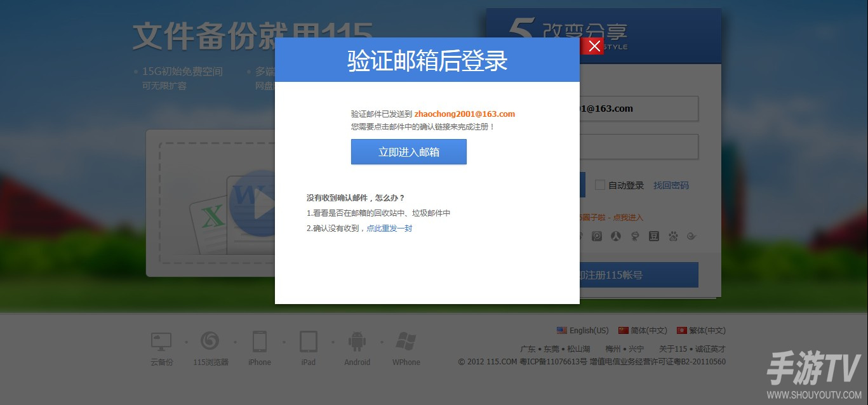Sign in with the Renren icon
The image size is (868, 405).
616,236
